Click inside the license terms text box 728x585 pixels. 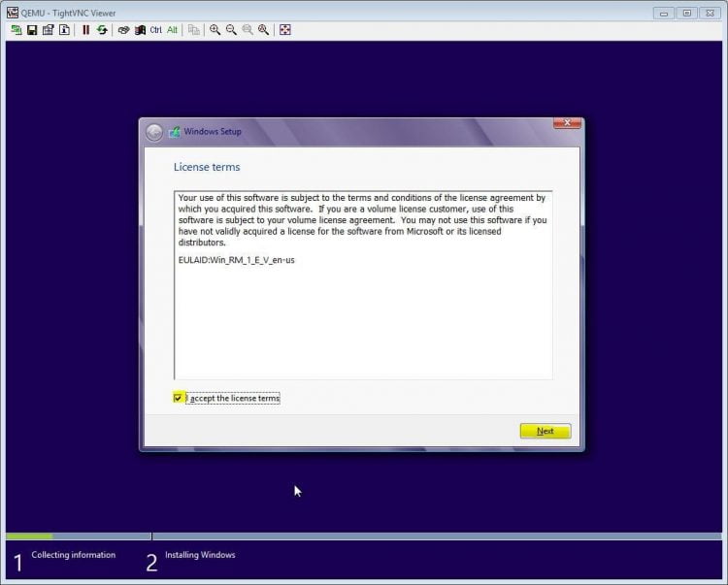[363, 285]
